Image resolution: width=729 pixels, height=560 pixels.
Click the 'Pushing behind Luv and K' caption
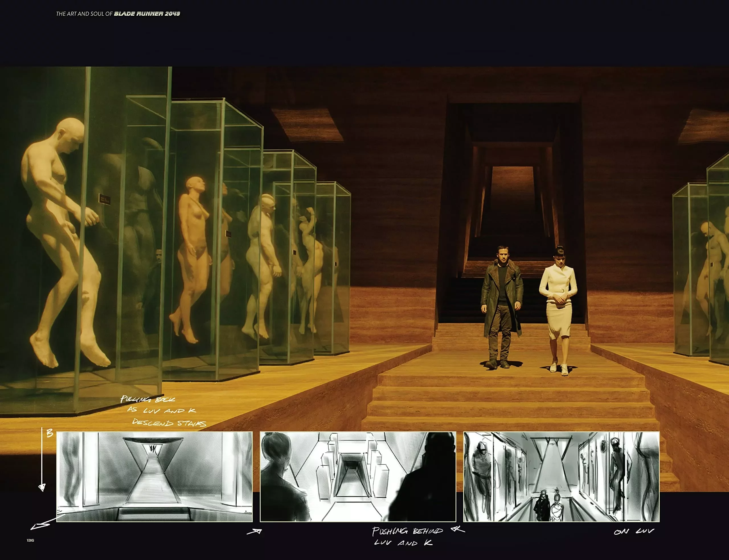tap(407, 537)
